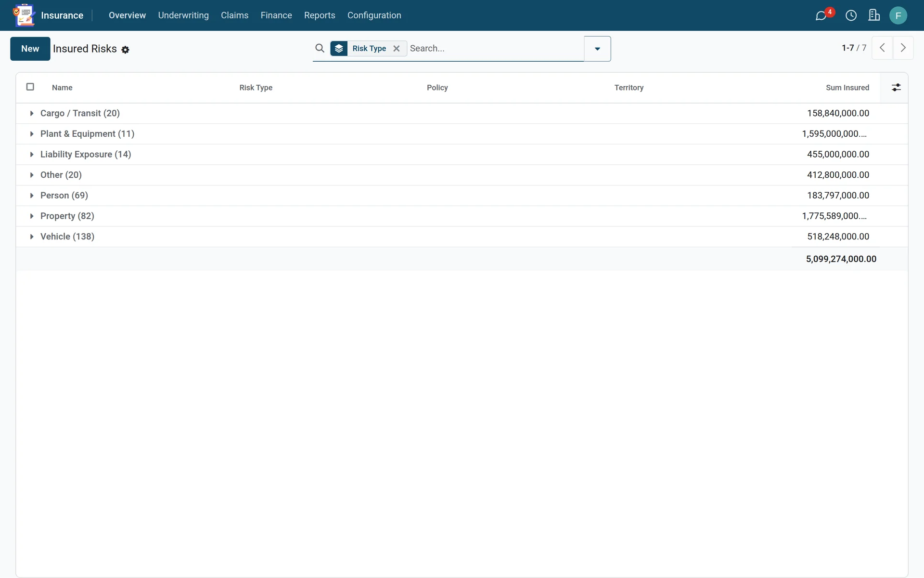Viewport: 924px width, 578px height.
Task: Open the conversations chat bubble icon
Action: tap(821, 15)
